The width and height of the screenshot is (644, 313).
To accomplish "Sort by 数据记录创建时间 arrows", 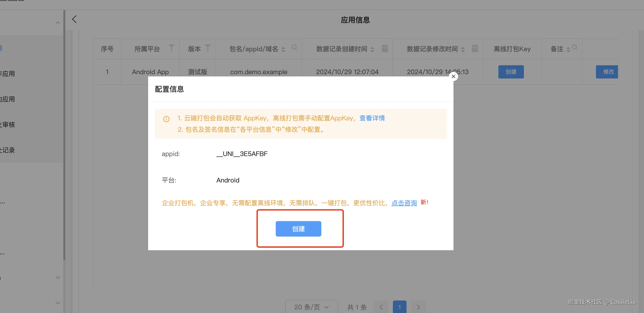I will (372, 49).
